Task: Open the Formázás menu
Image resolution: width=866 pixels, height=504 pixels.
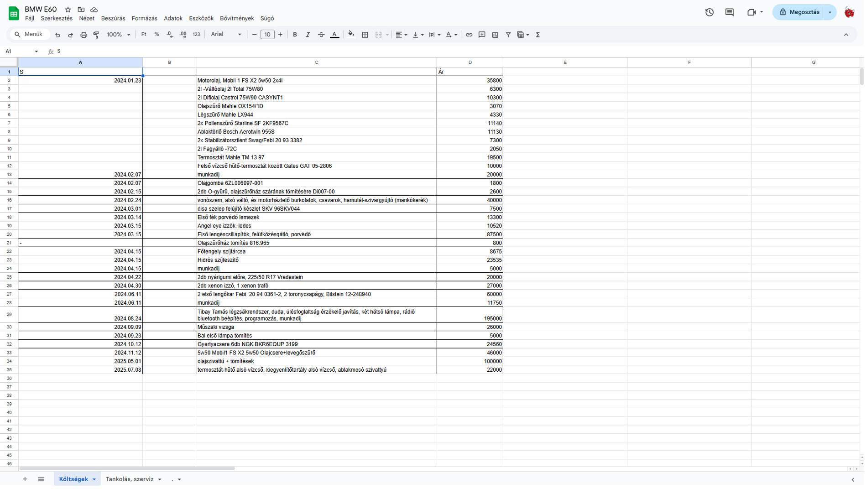Action: [x=145, y=19]
